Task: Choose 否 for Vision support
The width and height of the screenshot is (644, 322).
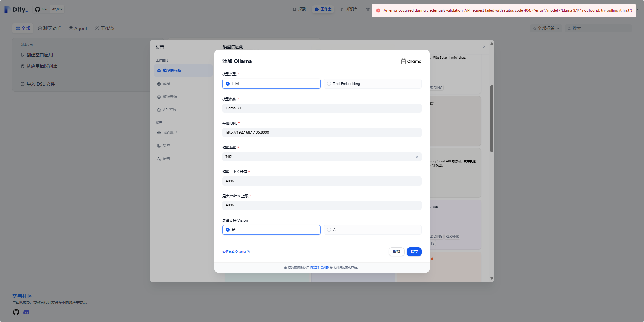Action: pos(373,230)
